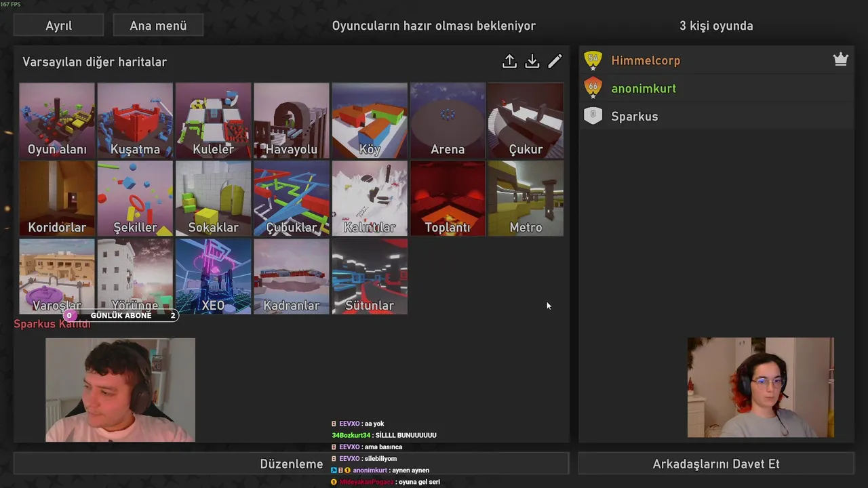Click the 'Varsayılan diğer haritalar' heading

coord(94,62)
